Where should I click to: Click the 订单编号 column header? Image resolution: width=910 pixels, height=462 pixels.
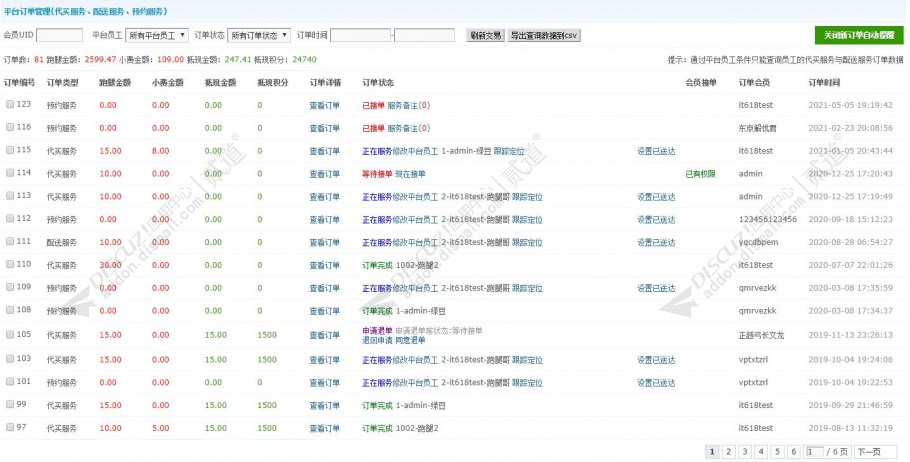click(19, 83)
